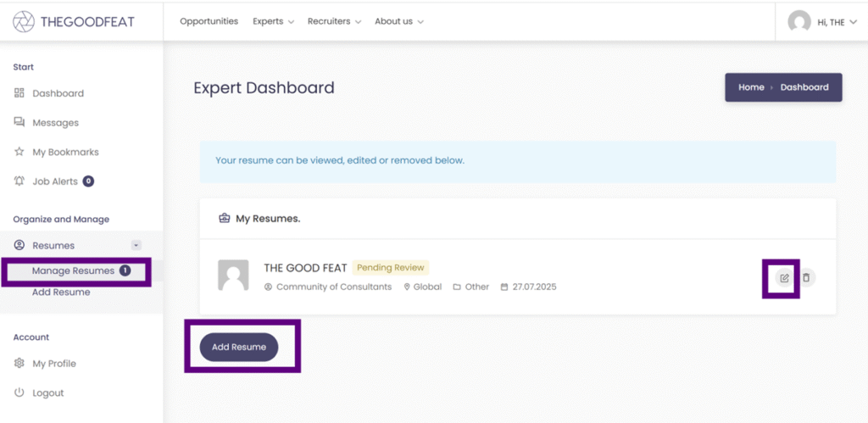Screen dimensions: 868x423
Task: Click the Home breadcrumb link
Action: 751,87
